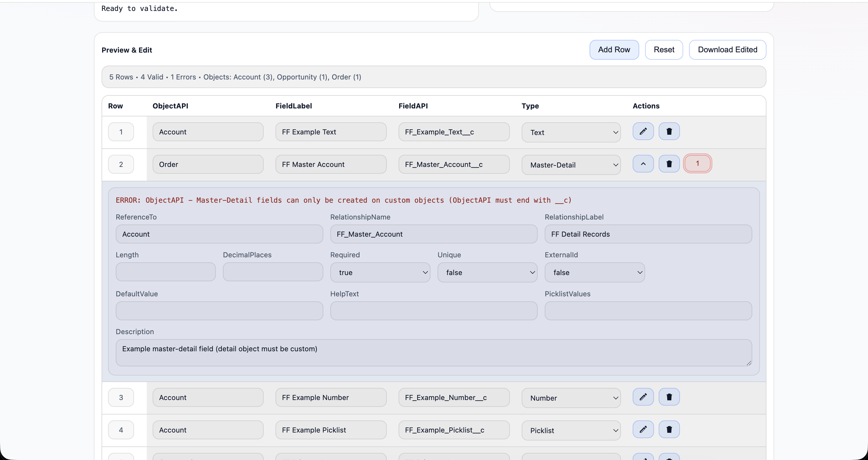The width and height of the screenshot is (868, 460).
Task: Open the Required dropdown set to true
Action: 380,272
